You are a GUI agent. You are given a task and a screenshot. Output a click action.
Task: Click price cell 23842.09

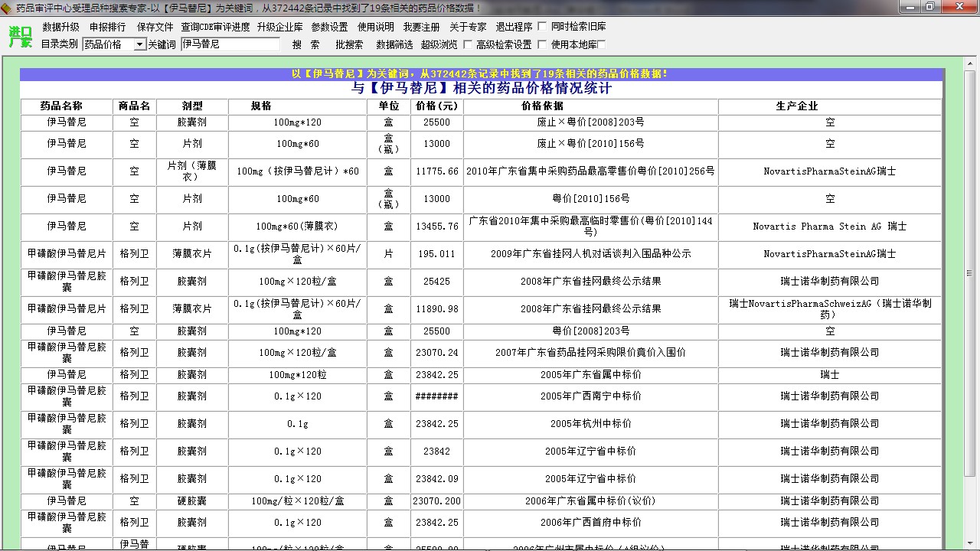(x=436, y=479)
